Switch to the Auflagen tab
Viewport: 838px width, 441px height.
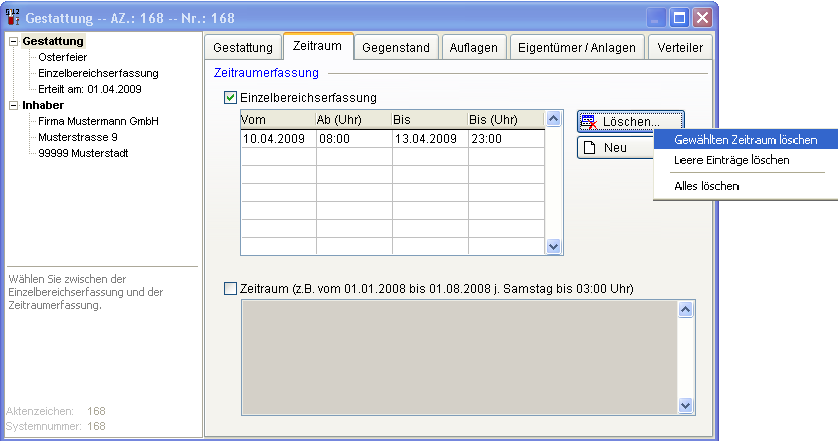click(x=474, y=48)
